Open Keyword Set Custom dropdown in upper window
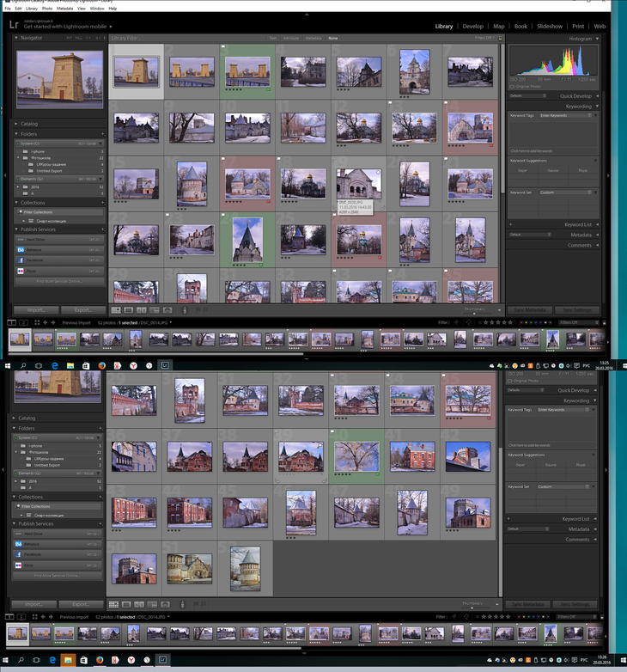The height and width of the screenshot is (672, 627). point(565,192)
